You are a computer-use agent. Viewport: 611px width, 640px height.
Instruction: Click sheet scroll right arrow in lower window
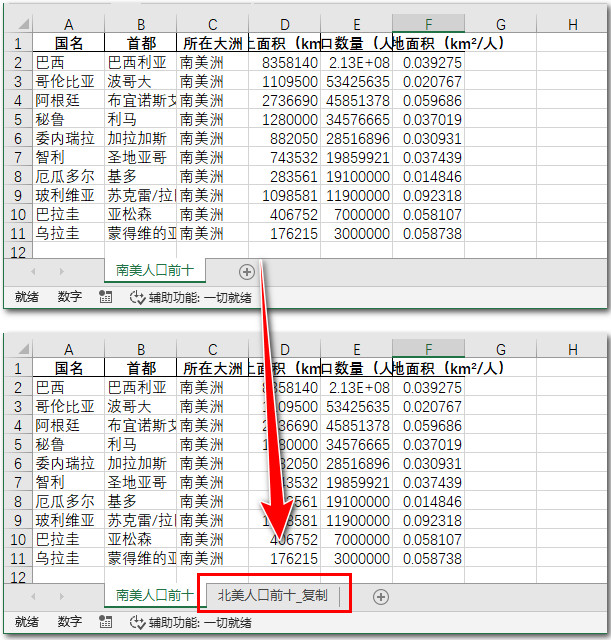[x=61, y=597]
